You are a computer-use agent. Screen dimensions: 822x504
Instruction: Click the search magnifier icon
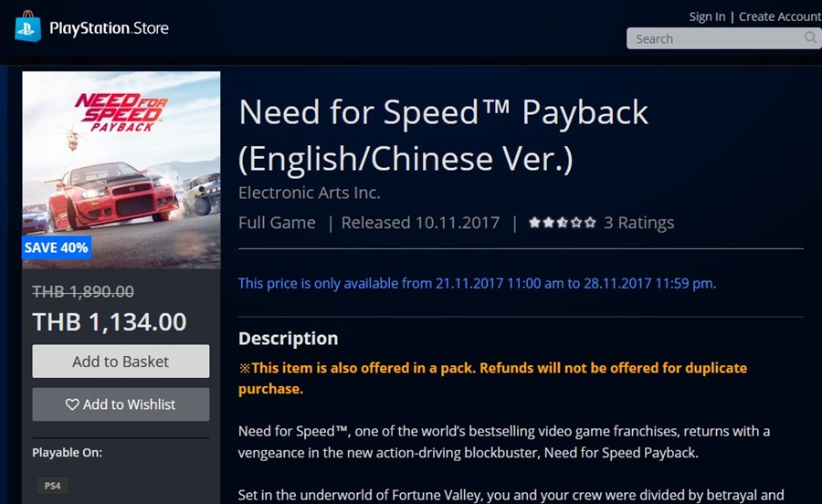[810, 37]
